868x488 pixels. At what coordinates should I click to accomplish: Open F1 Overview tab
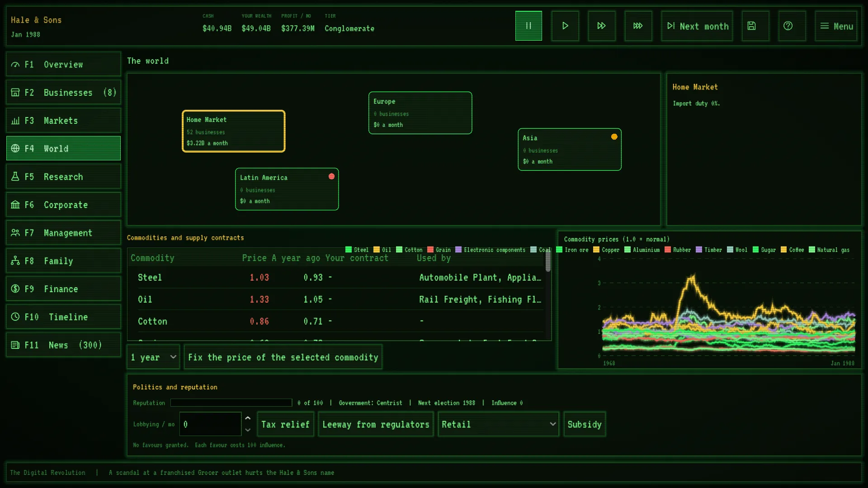(63, 64)
